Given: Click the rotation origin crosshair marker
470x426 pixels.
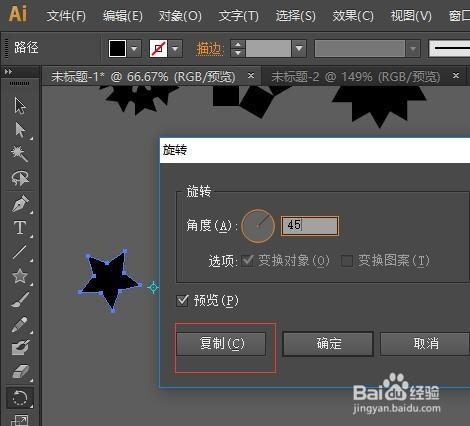Looking at the screenshot, I should 153,287.
